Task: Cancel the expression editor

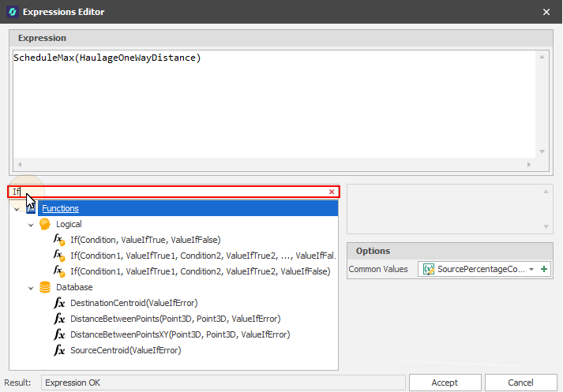Action: click(x=520, y=383)
